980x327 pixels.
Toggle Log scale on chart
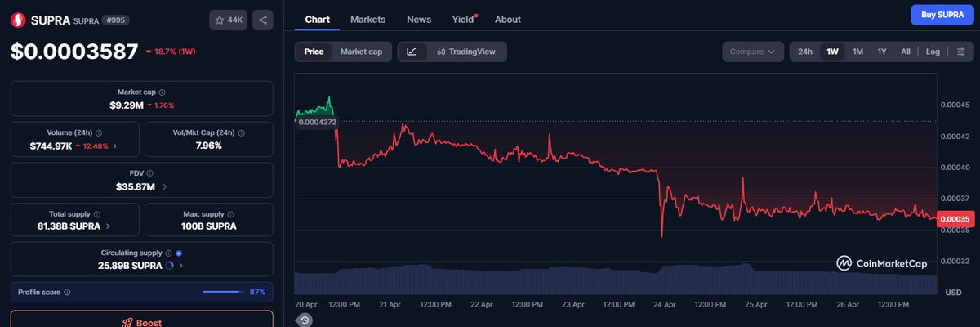point(933,52)
